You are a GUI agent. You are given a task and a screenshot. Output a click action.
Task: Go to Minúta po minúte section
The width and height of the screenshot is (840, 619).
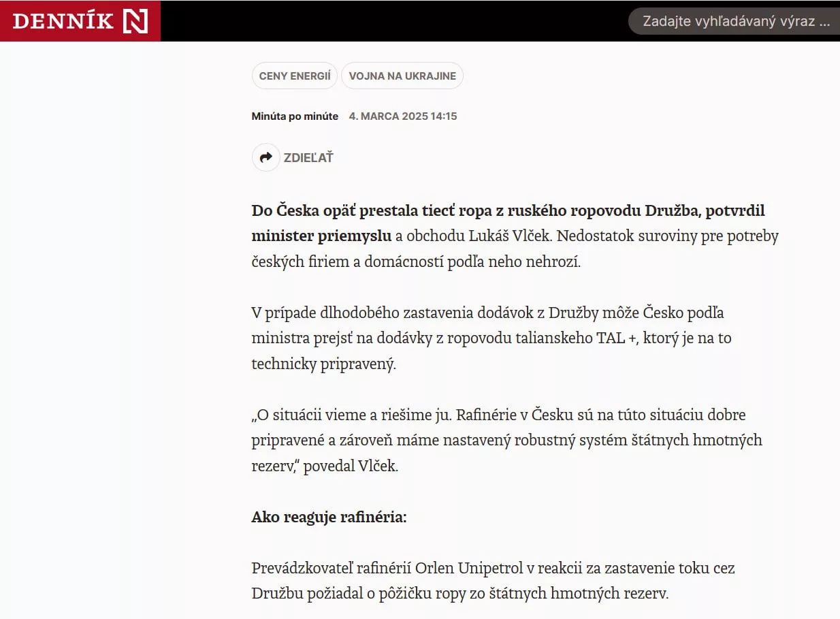(x=295, y=116)
